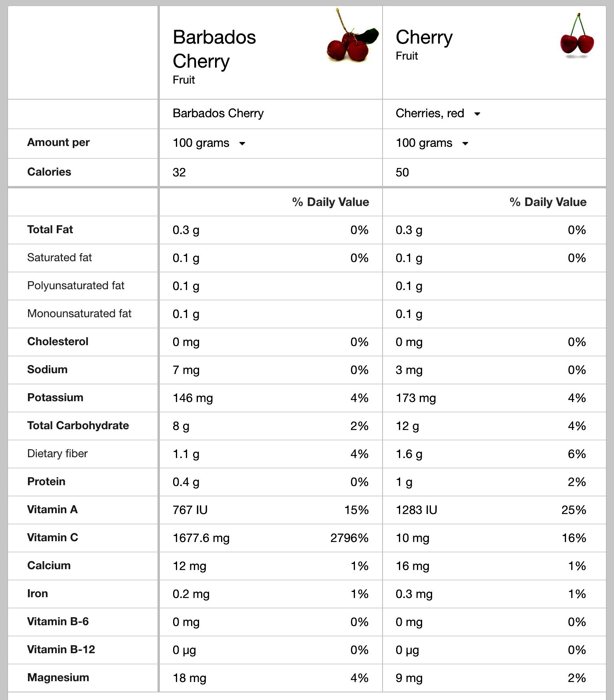Select the Total Carbohydrate row label
This screenshot has height=700, width=614.
click(78, 426)
